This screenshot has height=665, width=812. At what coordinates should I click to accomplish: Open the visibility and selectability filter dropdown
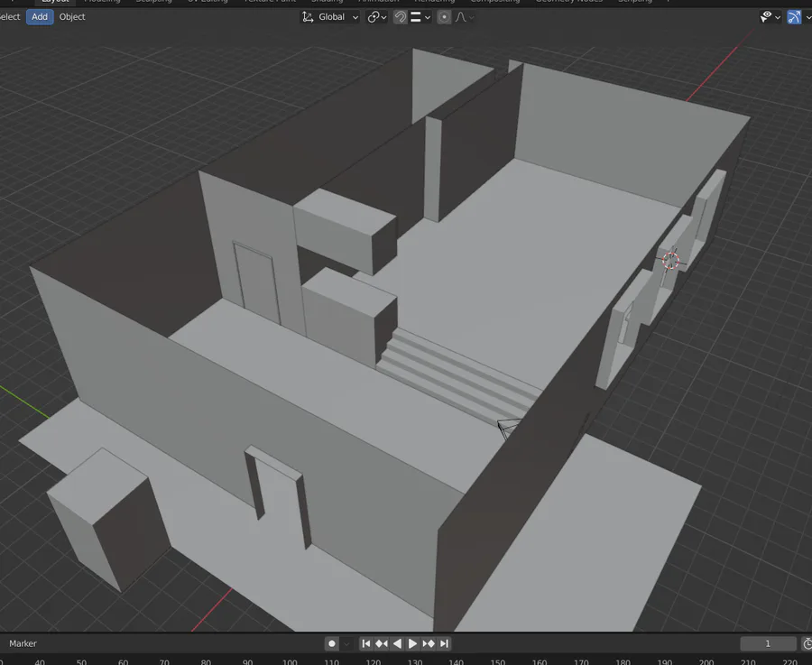pos(770,17)
